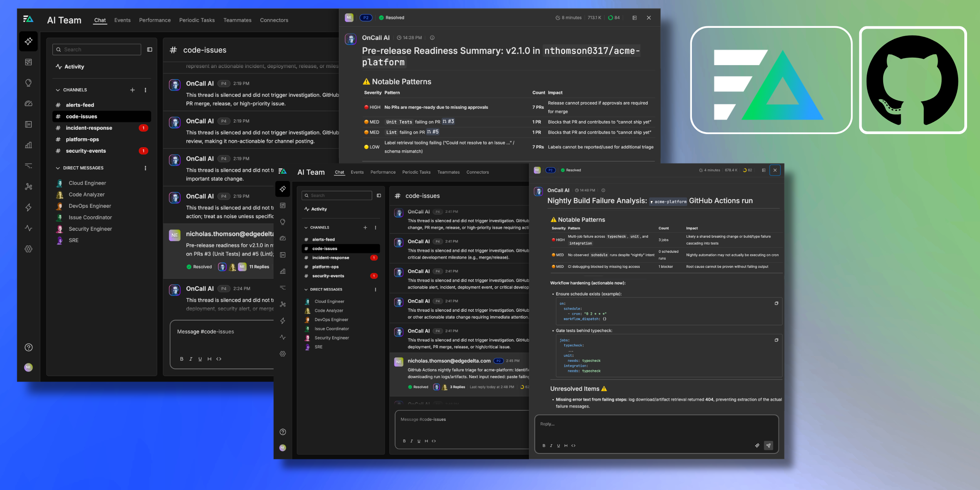The height and width of the screenshot is (490, 980).
Task: Open the lightbulb insights sidebar icon
Action: pyautogui.click(x=28, y=83)
